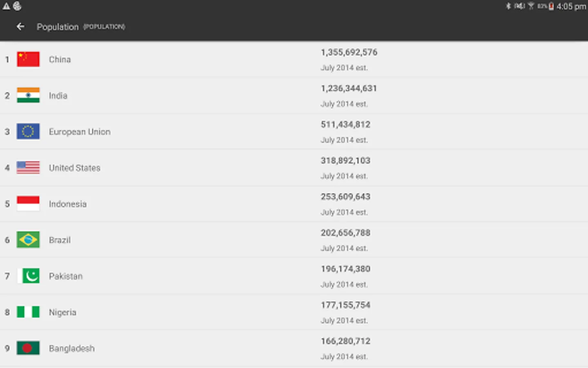588x368 pixels.
Task: Click the India flag icon
Action: click(28, 95)
